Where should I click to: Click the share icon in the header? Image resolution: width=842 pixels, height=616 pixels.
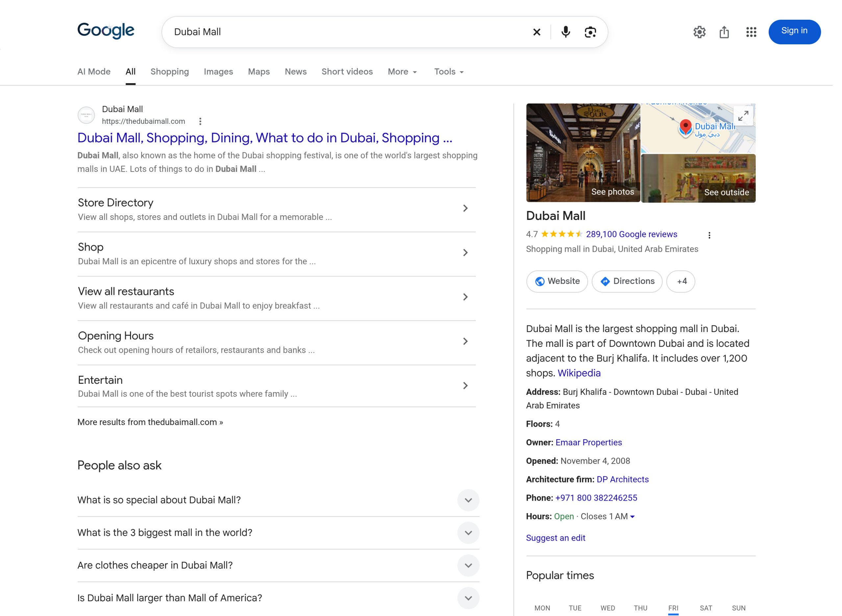(x=724, y=32)
